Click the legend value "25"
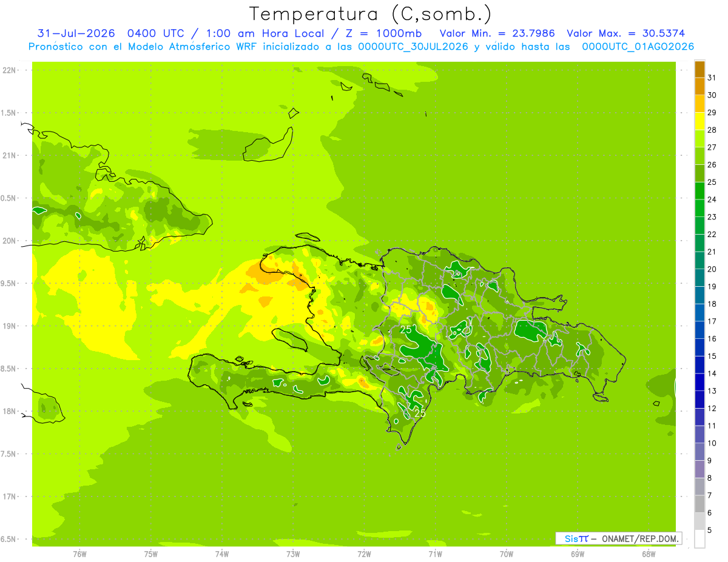 [x=712, y=182]
